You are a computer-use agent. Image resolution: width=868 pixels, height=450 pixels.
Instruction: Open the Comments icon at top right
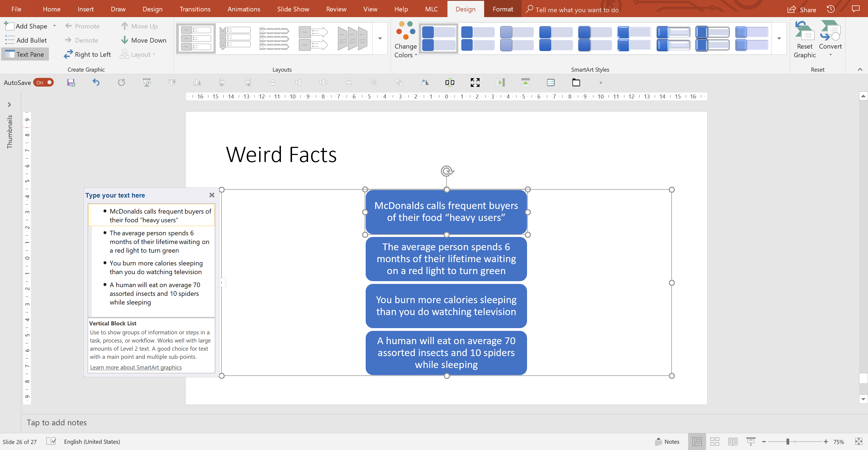[x=856, y=9]
